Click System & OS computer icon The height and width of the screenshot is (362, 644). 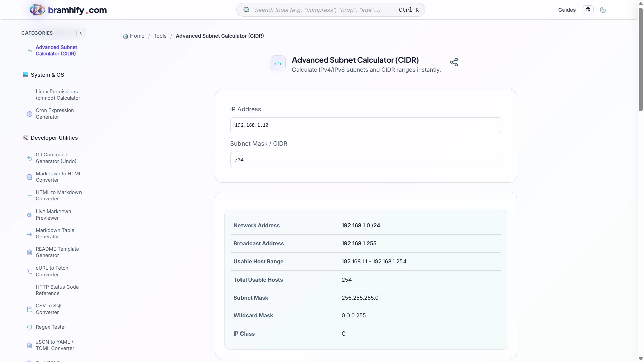point(25,75)
